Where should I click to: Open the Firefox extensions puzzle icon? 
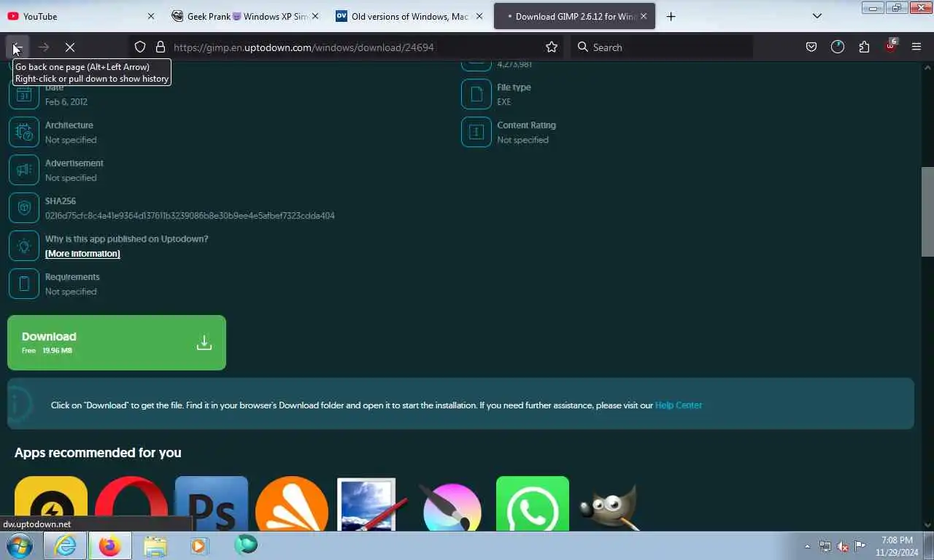pyautogui.click(x=864, y=47)
